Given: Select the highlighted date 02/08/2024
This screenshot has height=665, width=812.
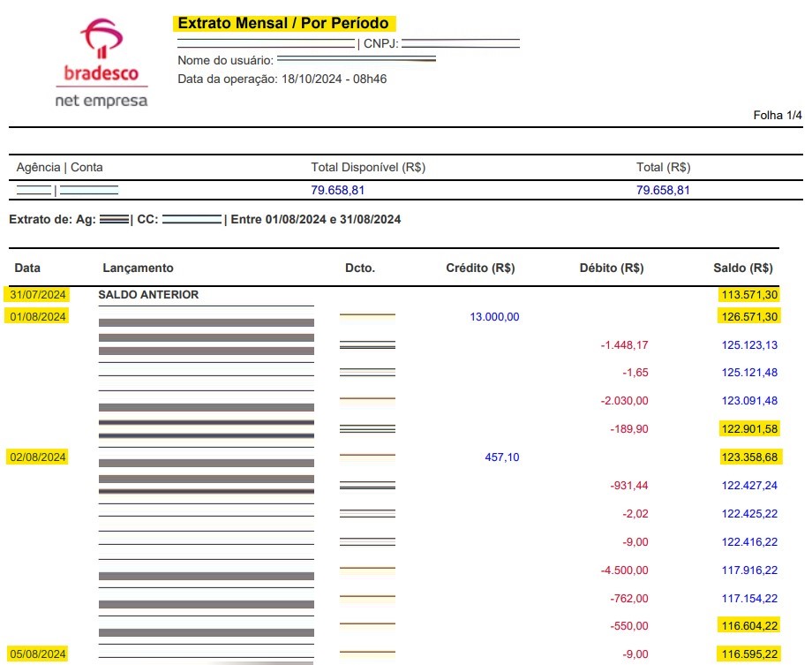Looking at the screenshot, I should (37, 457).
